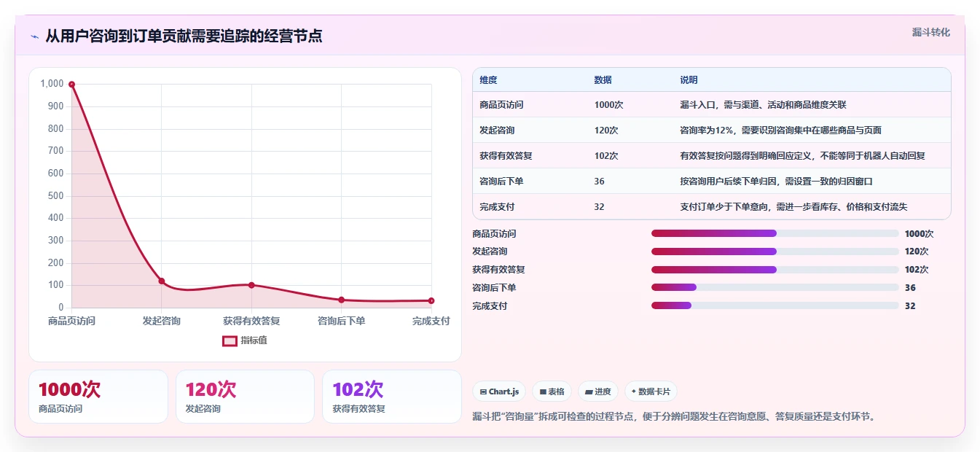Click the 指标值 legend text
980x452 pixels.
[x=254, y=340]
